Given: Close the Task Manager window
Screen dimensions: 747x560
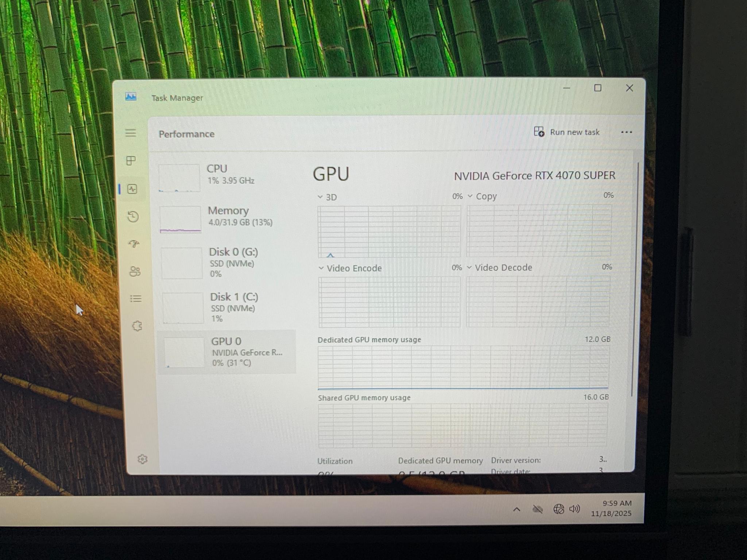Looking at the screenshot, I should pos(629,88).
